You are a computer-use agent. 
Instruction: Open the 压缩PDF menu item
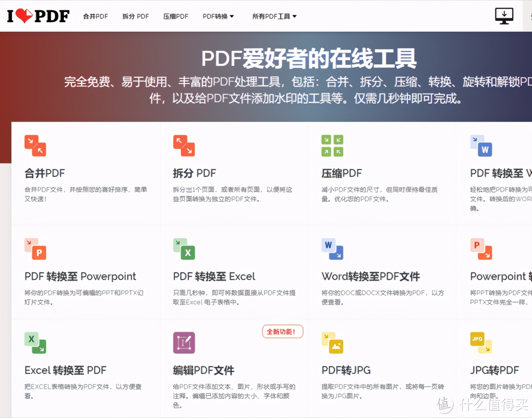(176, 16)
